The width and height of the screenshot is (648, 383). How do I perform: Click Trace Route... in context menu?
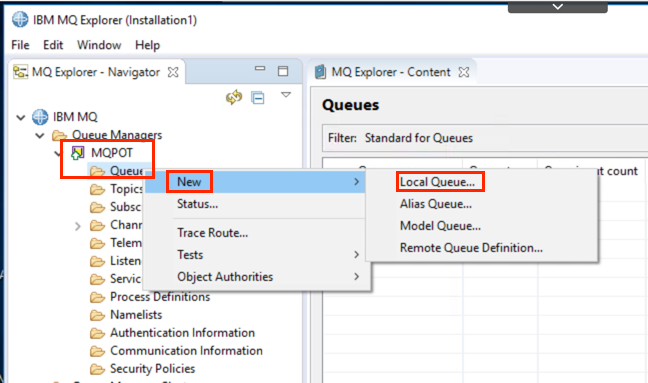tap(212, 233)
